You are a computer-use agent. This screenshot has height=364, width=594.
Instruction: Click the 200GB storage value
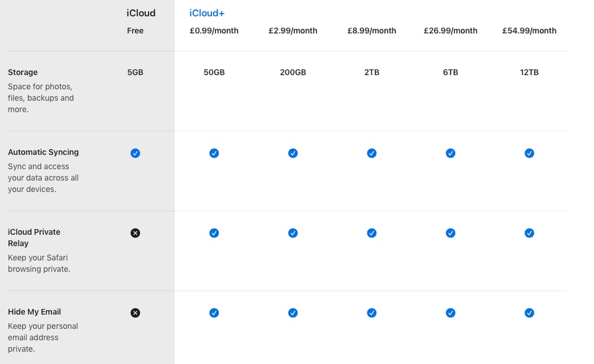tap(293, 72)
